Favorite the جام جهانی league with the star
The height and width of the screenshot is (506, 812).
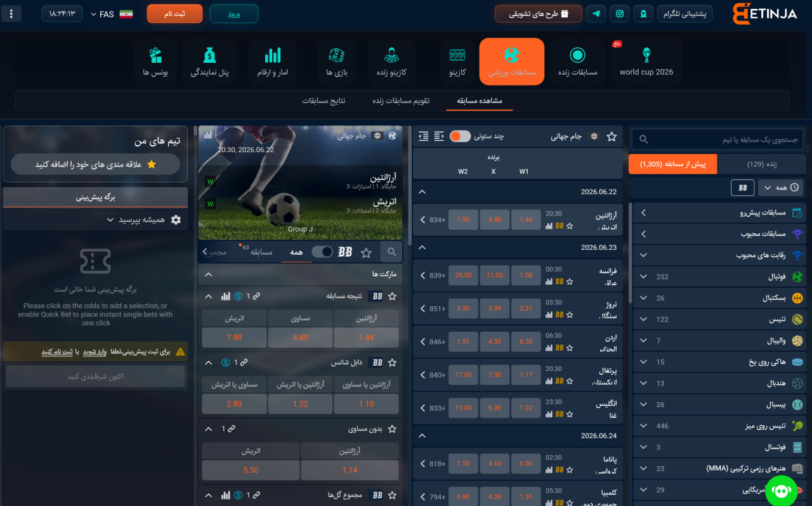pyautogui.click(x=612, y=136)
